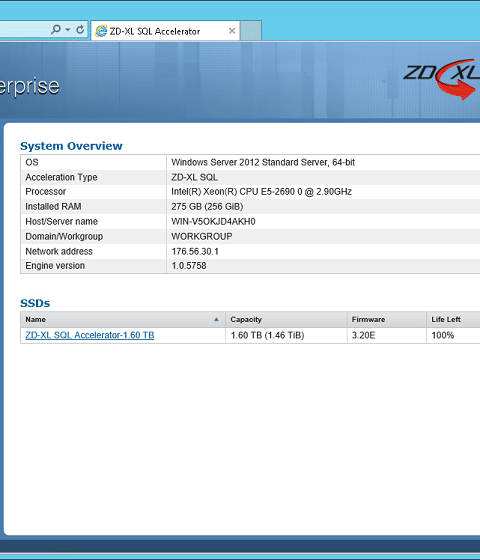480x560 pixels.
Task: Open a new blank browser tab
Action: [251, 31]
